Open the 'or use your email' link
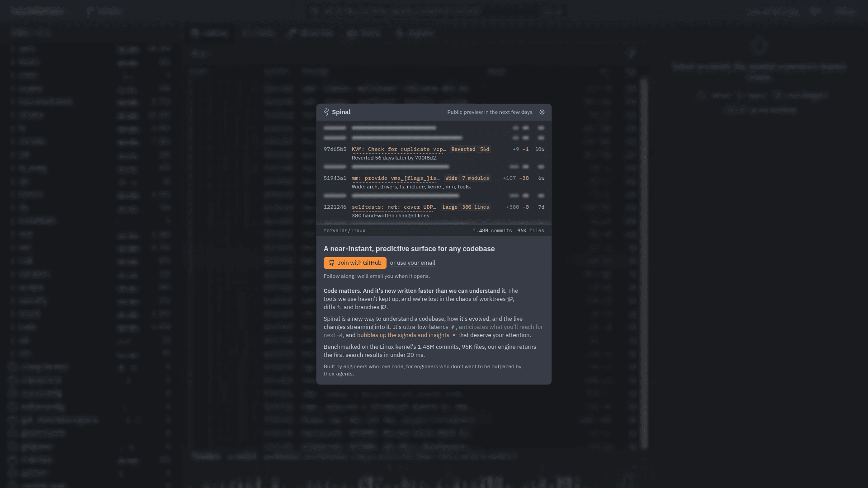 [x=412, y=263]
